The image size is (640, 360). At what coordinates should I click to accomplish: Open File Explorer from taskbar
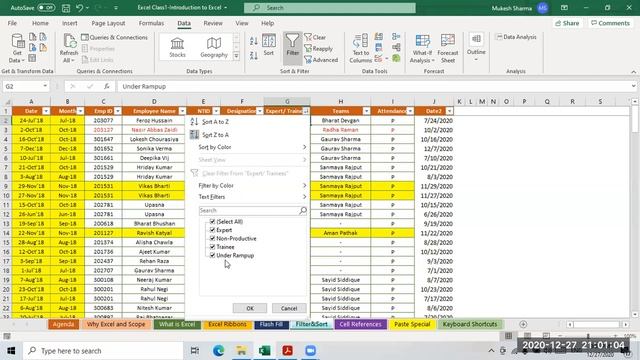pyautogui.click(x=241, y=351)
